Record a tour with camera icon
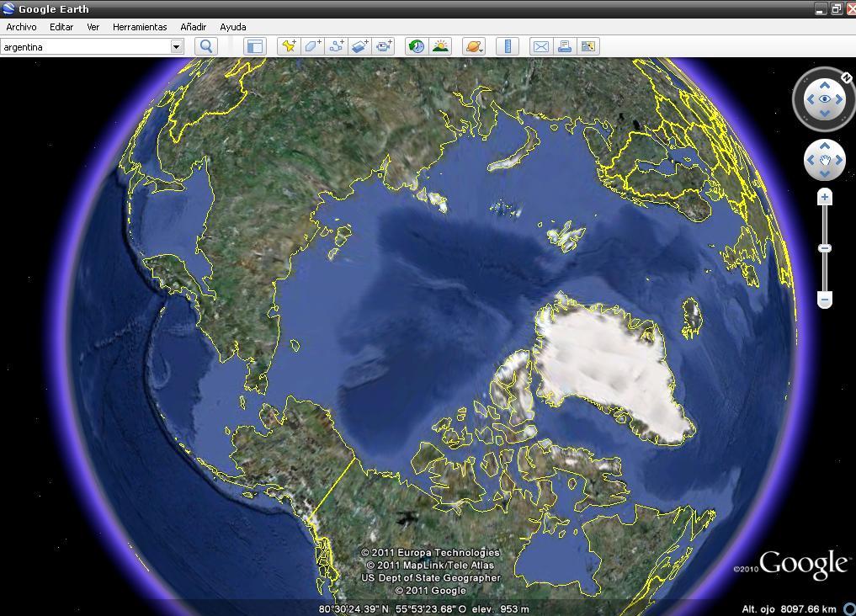This screenshot has width=856, height=616. 383,46
